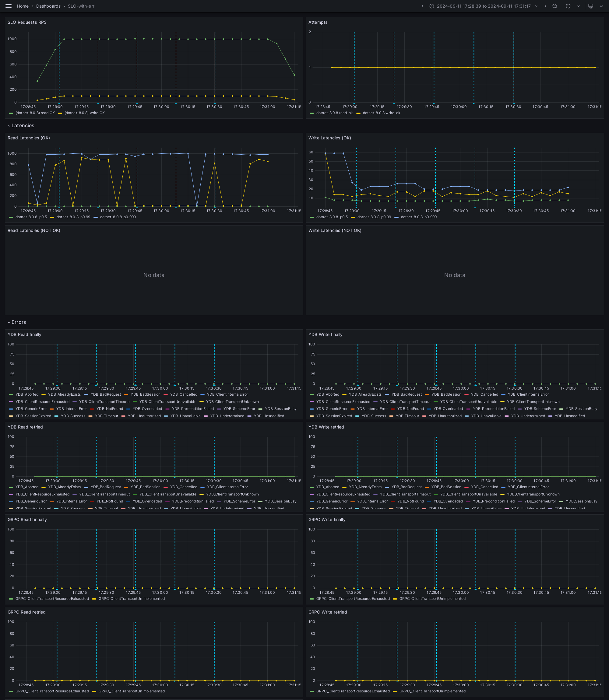Toggle dotnet-8.0.8-p0.5 series in Write Latencies (OK)
Viewport: 609px width, 700px height.
pyautogui.click(x=332, y=217)
